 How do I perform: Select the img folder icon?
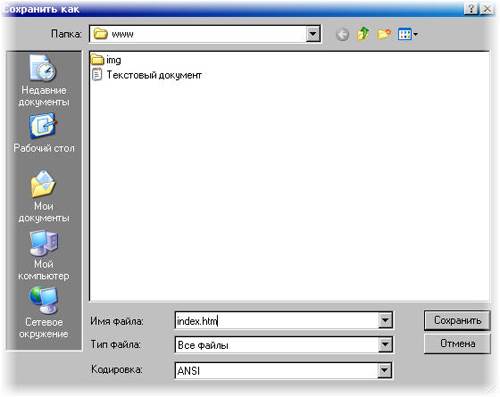point(97,60)
